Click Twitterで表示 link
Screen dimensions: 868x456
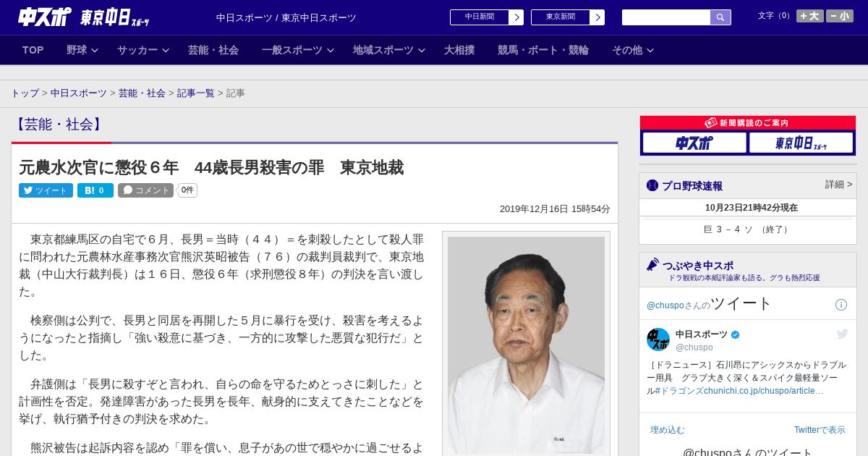[x=820, y=430]
